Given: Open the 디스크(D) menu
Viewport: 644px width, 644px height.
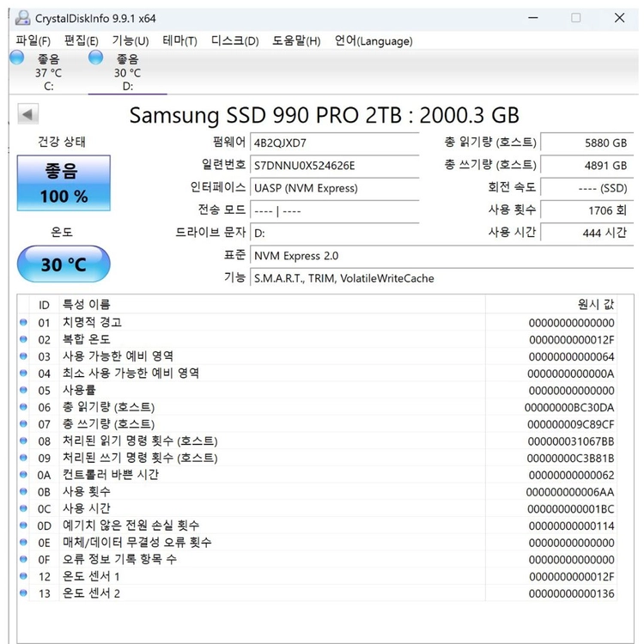Looking at the screenshot, I should click(x=234, y=40).
